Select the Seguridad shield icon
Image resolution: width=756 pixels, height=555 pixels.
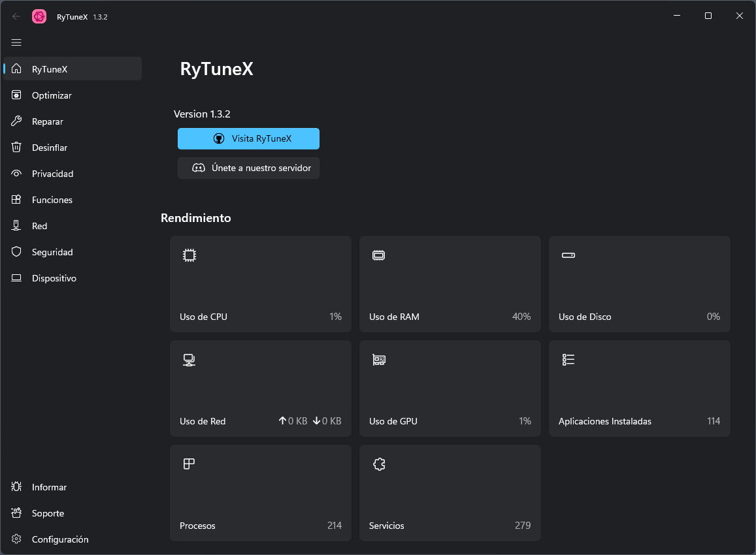pyautogui.click(x=17, y=252)
